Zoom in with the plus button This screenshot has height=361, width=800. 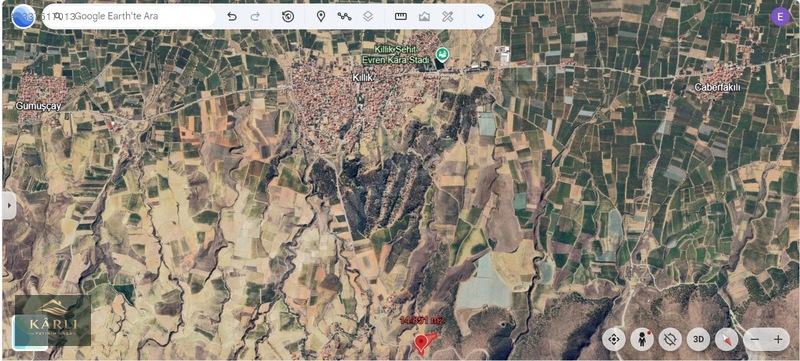point(778,339)
